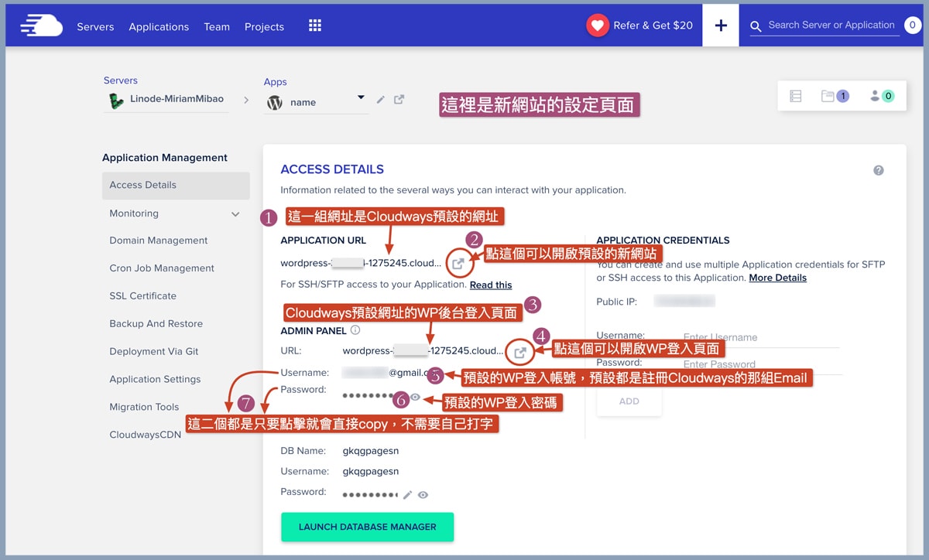
Task: Click the Enter Password input field
Action: click(761, 364)
